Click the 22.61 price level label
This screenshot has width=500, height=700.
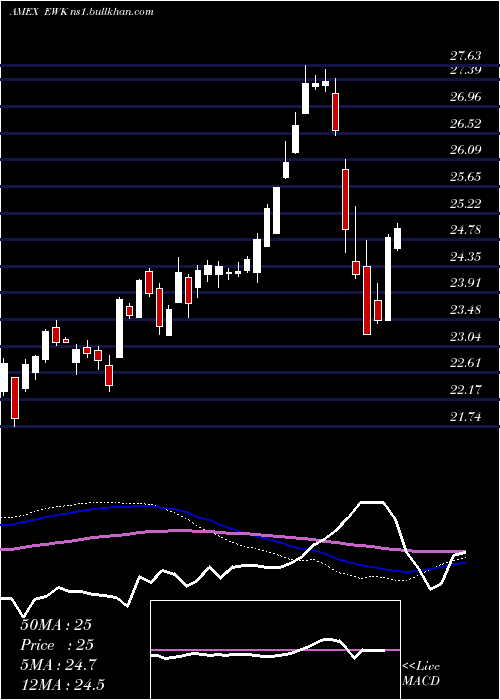tap(465, 363)
